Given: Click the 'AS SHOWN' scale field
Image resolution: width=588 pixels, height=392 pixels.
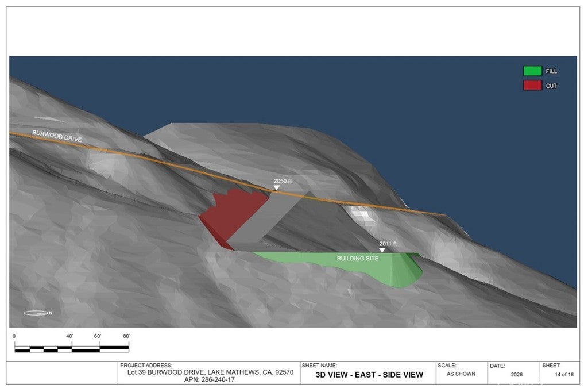Looking at the screenshot, I should coord(461,374).
